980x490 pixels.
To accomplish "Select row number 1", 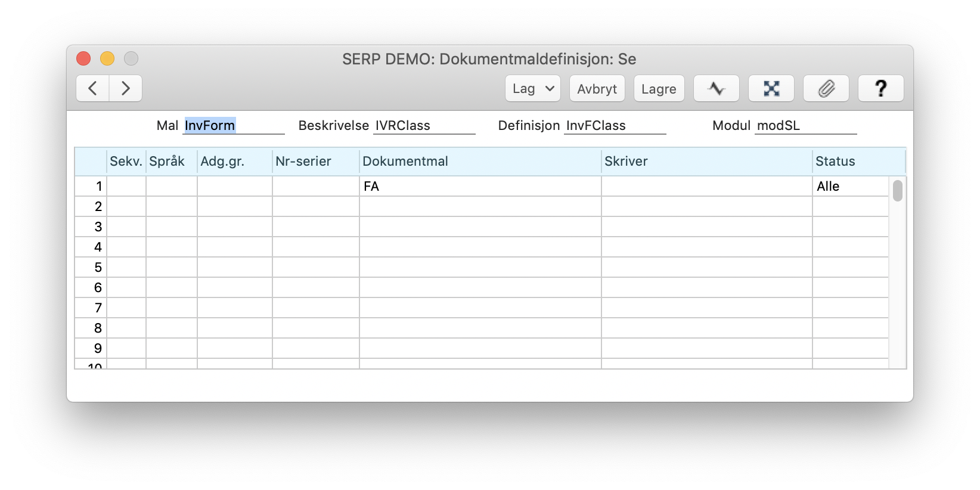I will [91, 186].
